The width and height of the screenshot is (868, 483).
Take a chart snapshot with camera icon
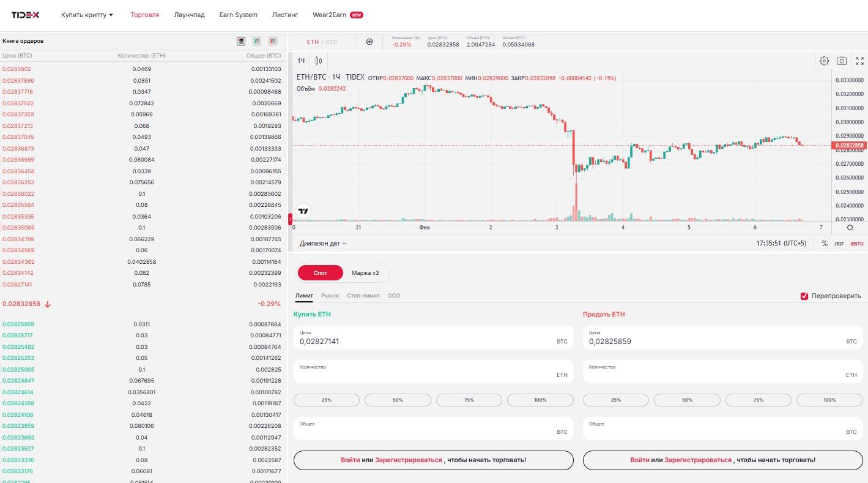click(x=842, y=61)
